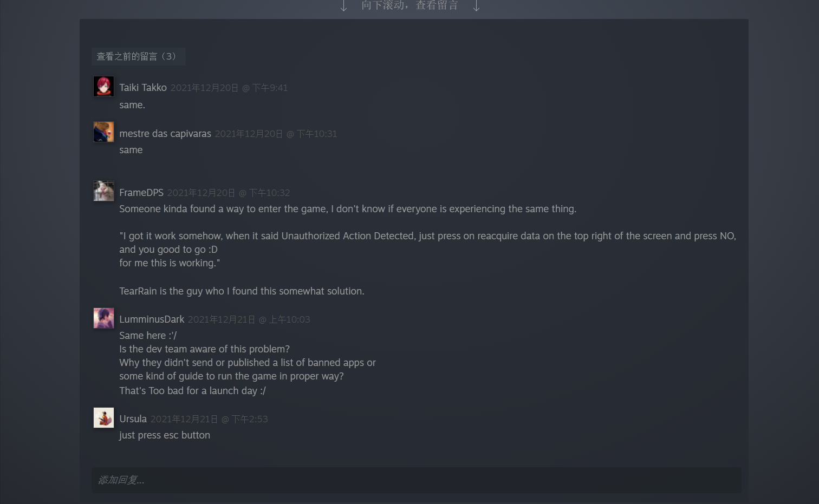This screenshot has width=819, height=504.
Task: Click FrameDPS's profile avatar
Action: [x=103, y=191]
